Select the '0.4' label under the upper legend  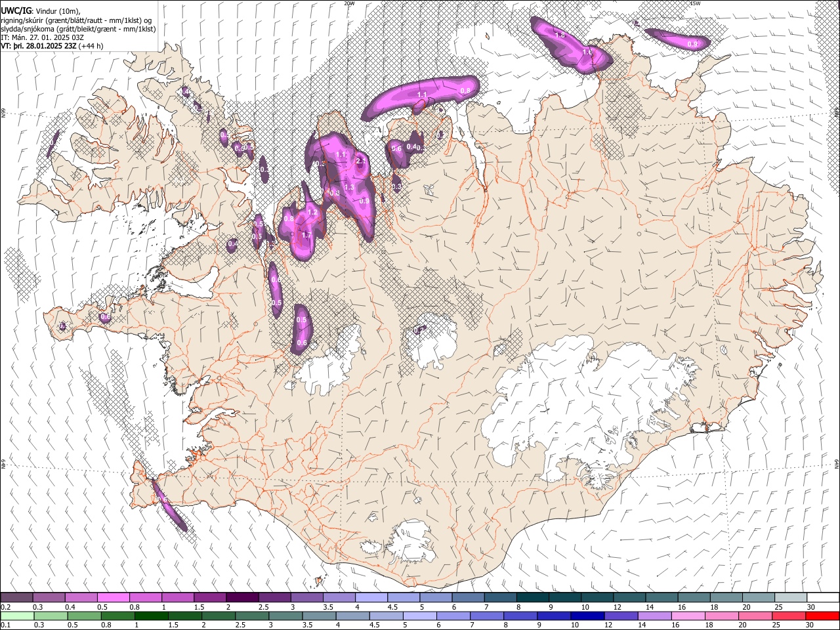[70, 607]
